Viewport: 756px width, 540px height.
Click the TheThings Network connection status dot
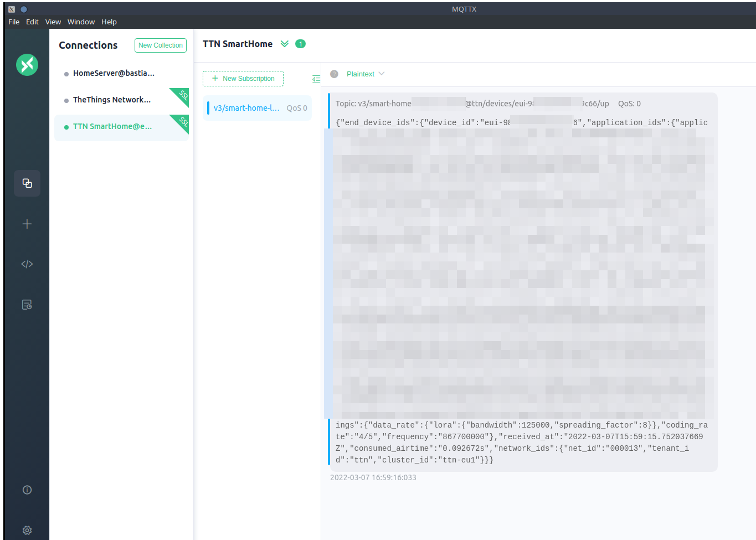(66, 100)
